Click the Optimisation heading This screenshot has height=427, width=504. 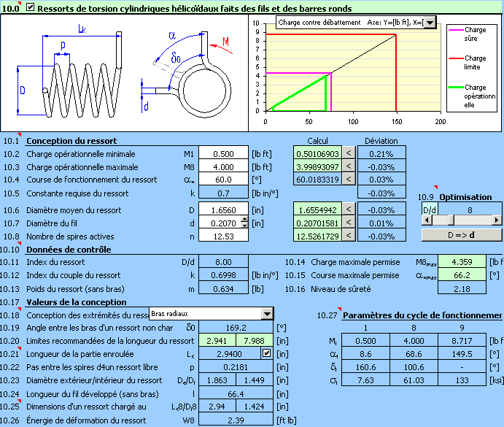click(x=465, y=197)
